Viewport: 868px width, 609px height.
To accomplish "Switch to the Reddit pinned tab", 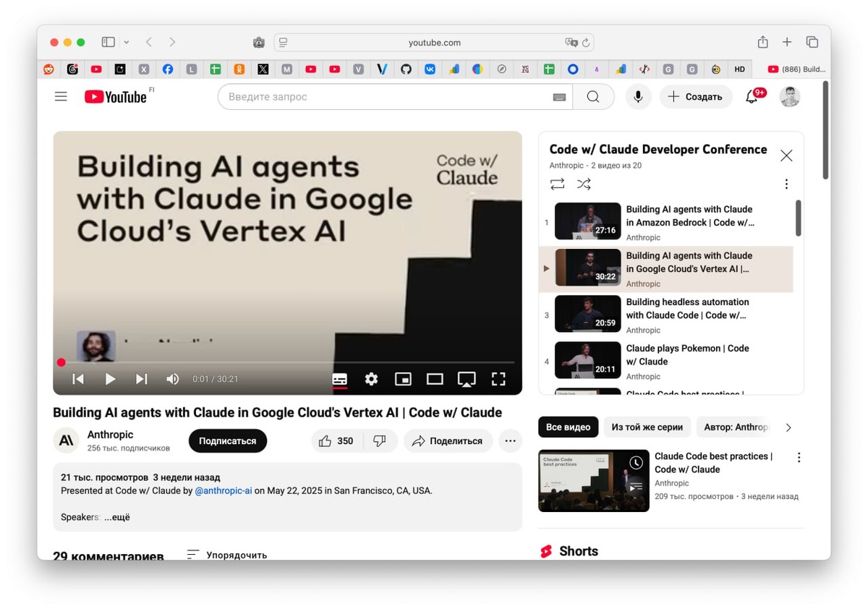I will tap(48, 69).
